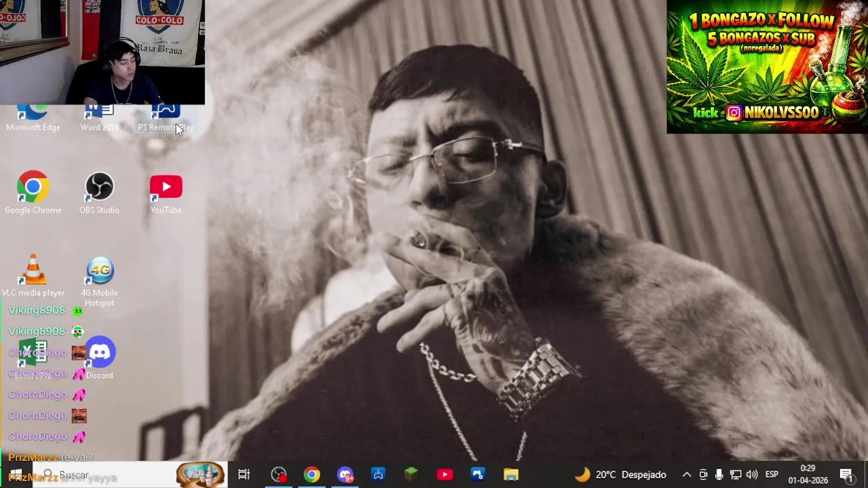Switch to OBS Studio in the taskbar
This screenshot has height=488, width=868.
click(278, 474)
